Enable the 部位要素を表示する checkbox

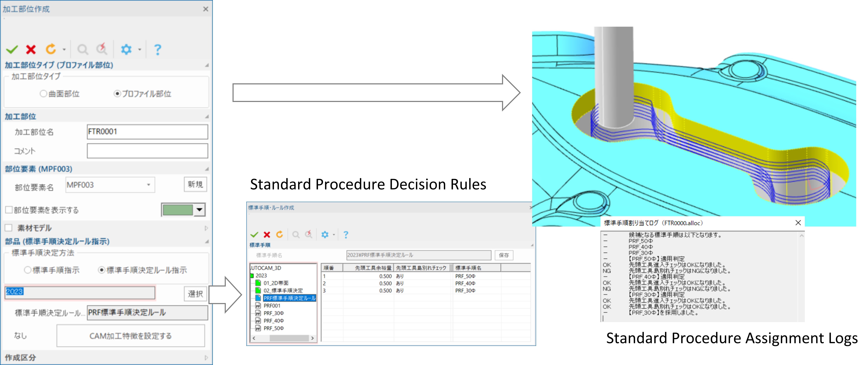(9, 210)
